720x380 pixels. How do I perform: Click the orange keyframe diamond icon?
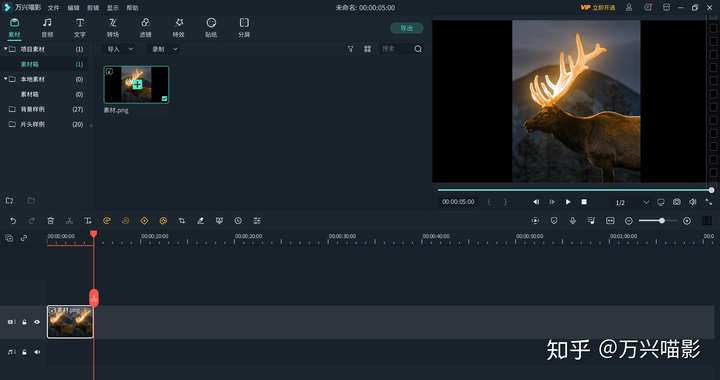[x=144, y=221]
